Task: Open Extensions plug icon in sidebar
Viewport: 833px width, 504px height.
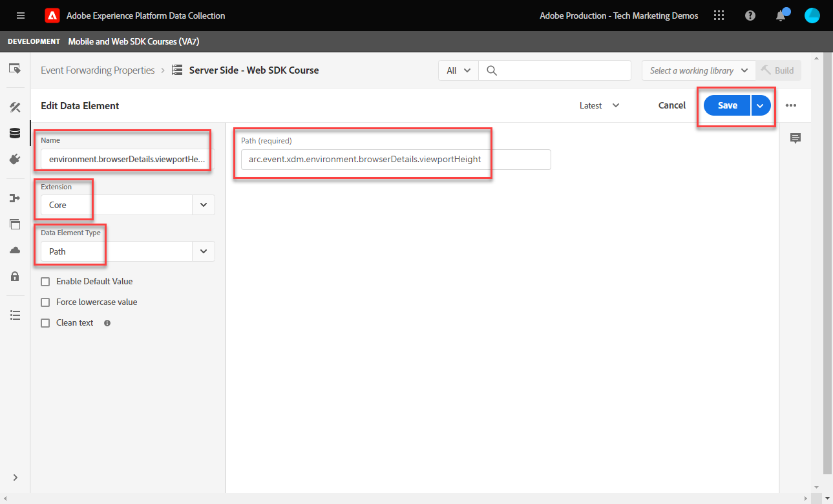Action: (15, 159)
